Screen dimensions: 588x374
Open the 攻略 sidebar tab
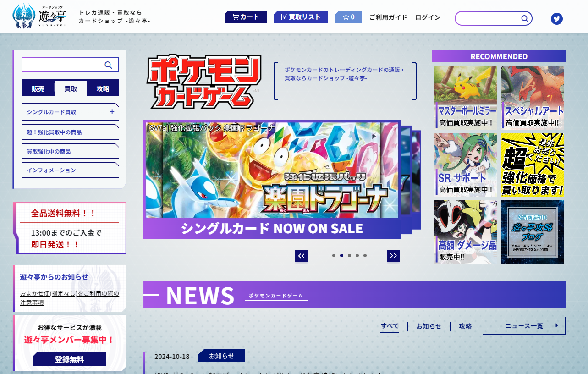(x=103, y=88)
